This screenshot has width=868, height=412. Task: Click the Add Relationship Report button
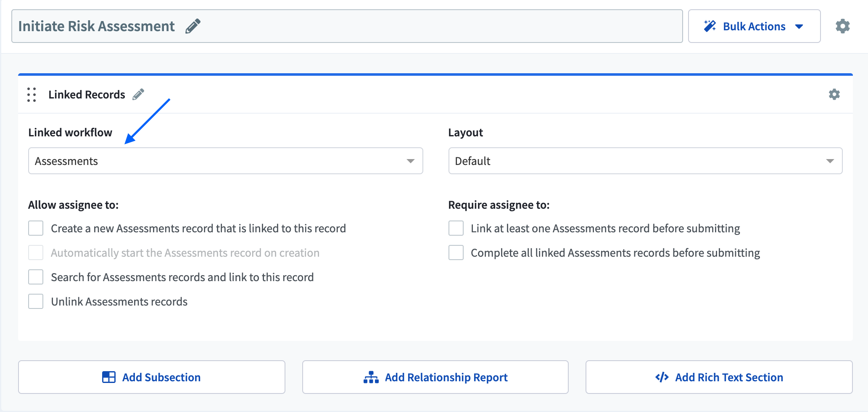[x=435, y=377]
